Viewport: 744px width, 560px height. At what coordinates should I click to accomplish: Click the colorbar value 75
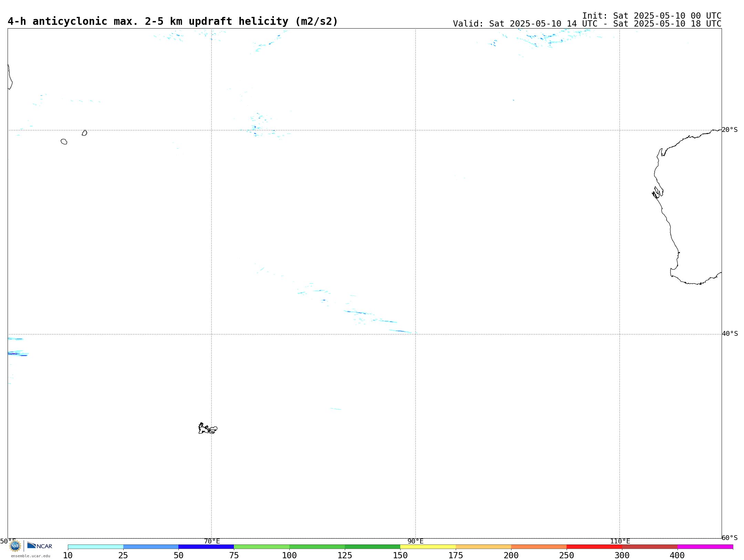pos(234,555)
